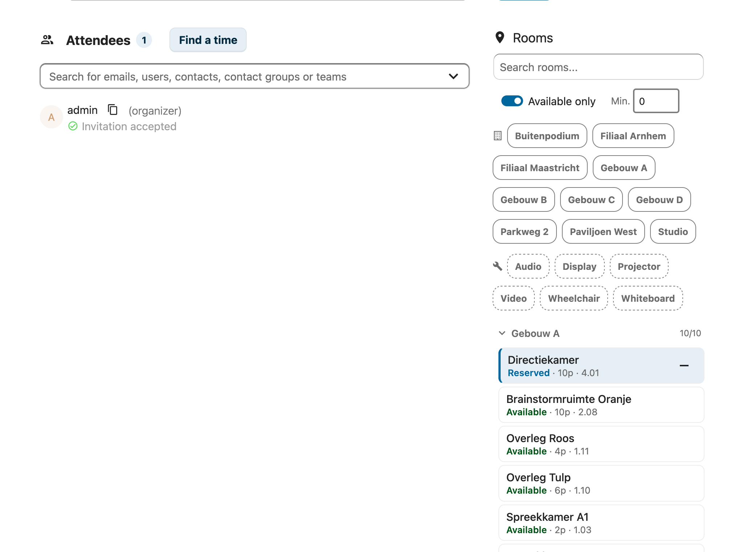Click the Find a time button
This screenshot has width=756, height=552.
point(208,40)
